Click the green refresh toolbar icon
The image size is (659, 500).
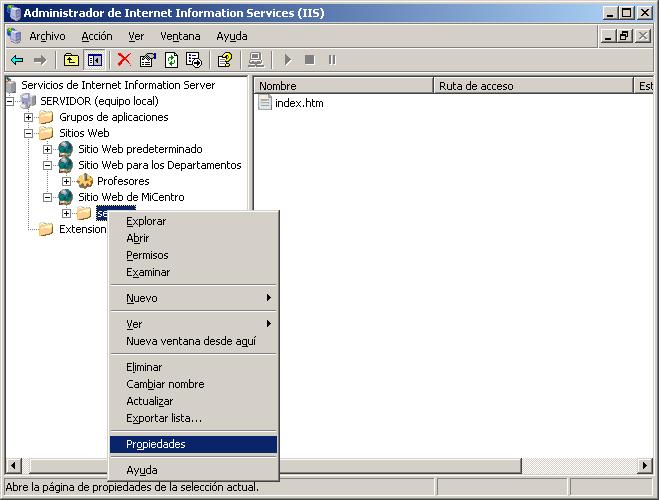pyautogui.click(x=171, y=60)
